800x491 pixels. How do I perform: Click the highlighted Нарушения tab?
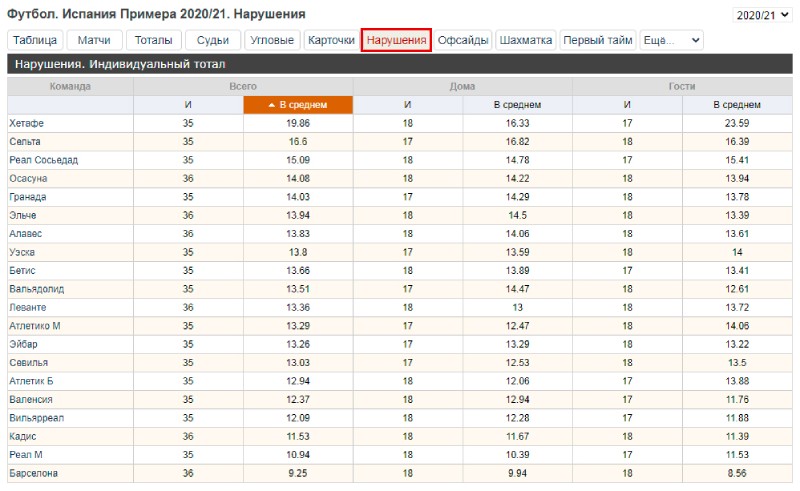point(396,40)
